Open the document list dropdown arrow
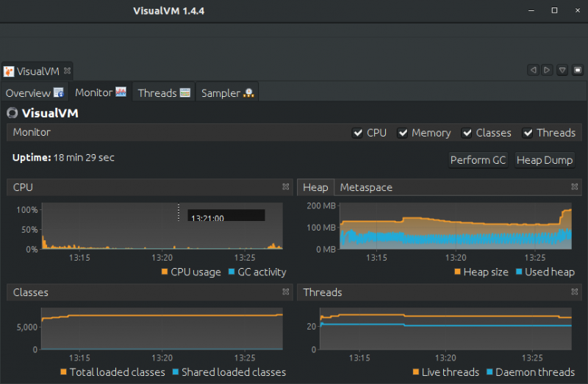The height and width of the screenshot is (384, 588). 562,70
